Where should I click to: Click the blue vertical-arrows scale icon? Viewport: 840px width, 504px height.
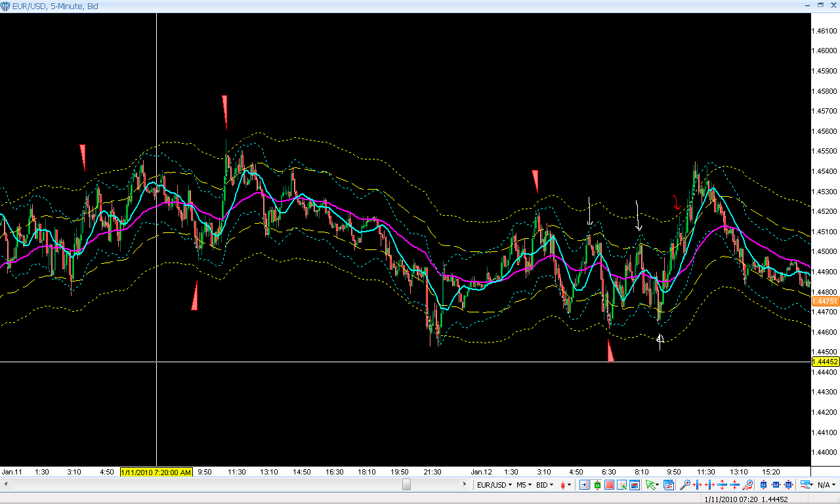[764, 485]
